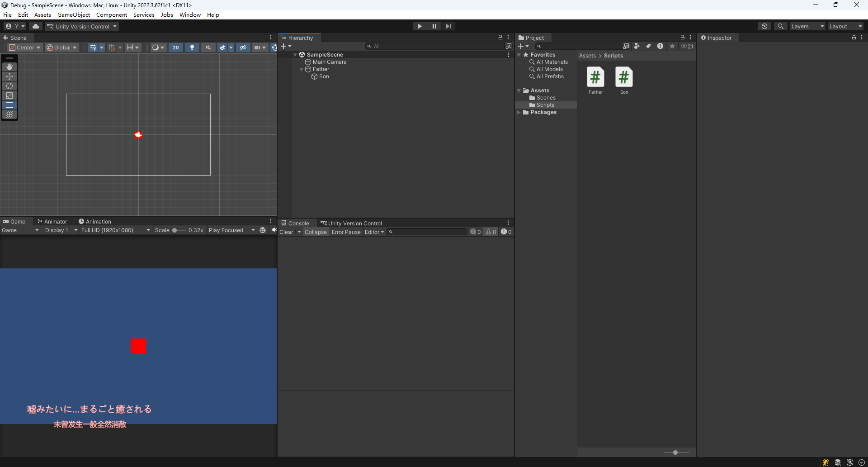The image size is (868, 467).
Task: Select the Scale tool
Action: pos(9,95)
